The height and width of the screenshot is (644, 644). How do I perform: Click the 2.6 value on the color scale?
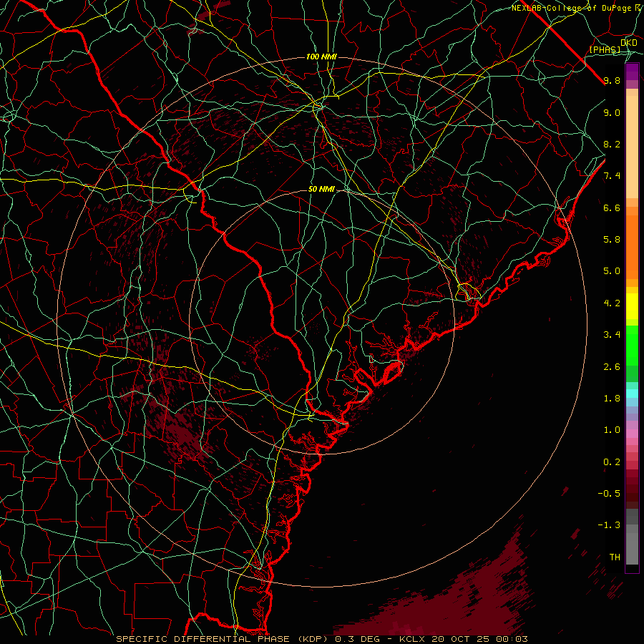tap(612, 367)
